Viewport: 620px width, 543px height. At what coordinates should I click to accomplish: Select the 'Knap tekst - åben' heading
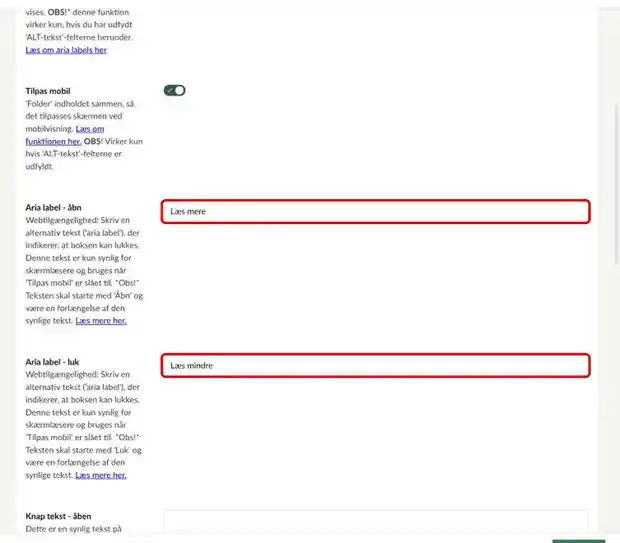point(58,516)
